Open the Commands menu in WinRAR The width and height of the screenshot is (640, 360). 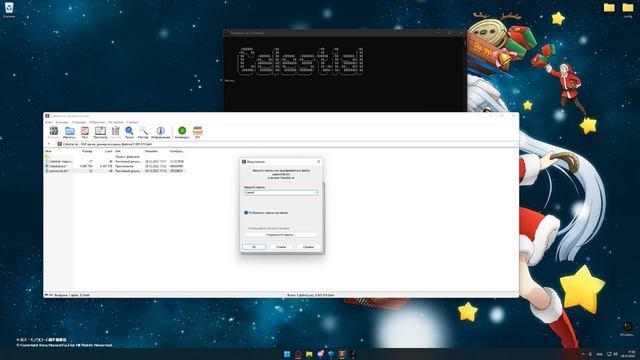tap(62, 122)
